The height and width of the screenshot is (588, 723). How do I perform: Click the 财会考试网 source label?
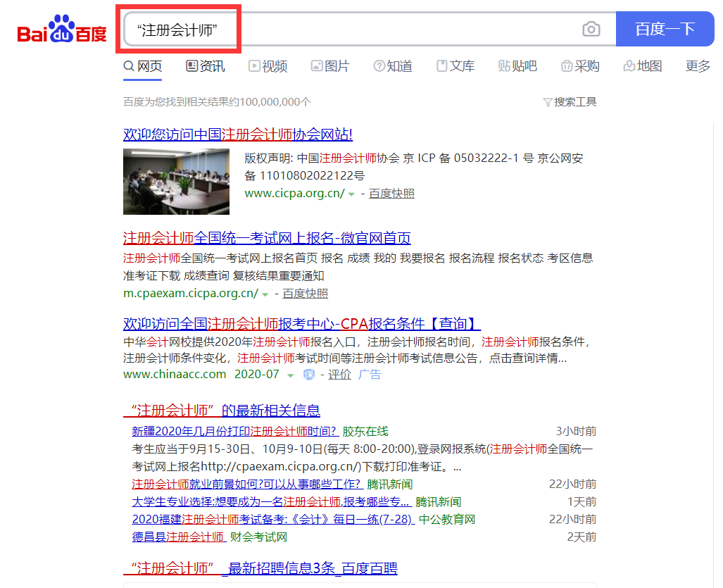258,537
